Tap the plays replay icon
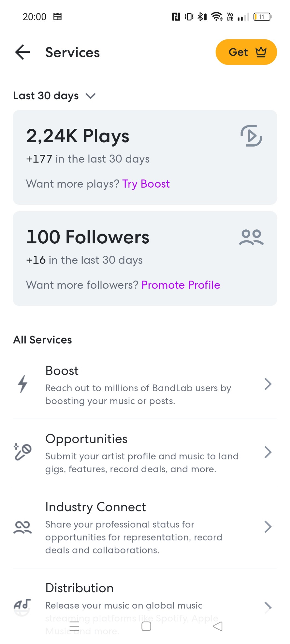This screenshot has width=290, height=644. click(251, 136)
